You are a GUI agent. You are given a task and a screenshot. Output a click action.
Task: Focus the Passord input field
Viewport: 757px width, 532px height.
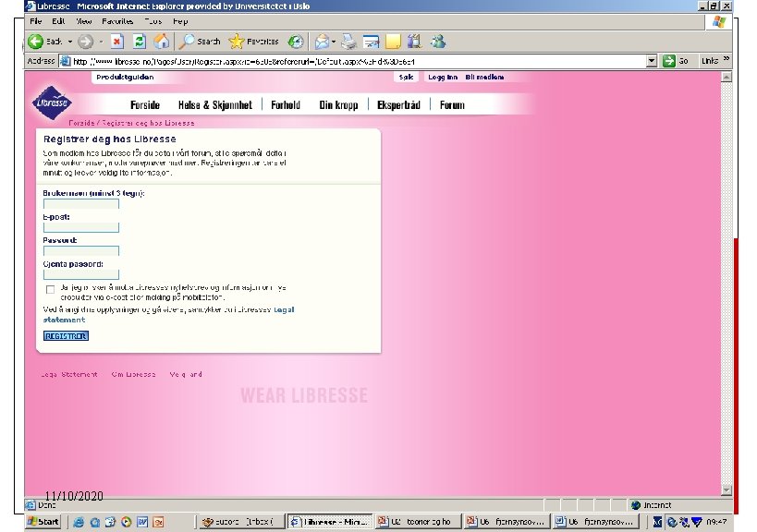[81, 251]
